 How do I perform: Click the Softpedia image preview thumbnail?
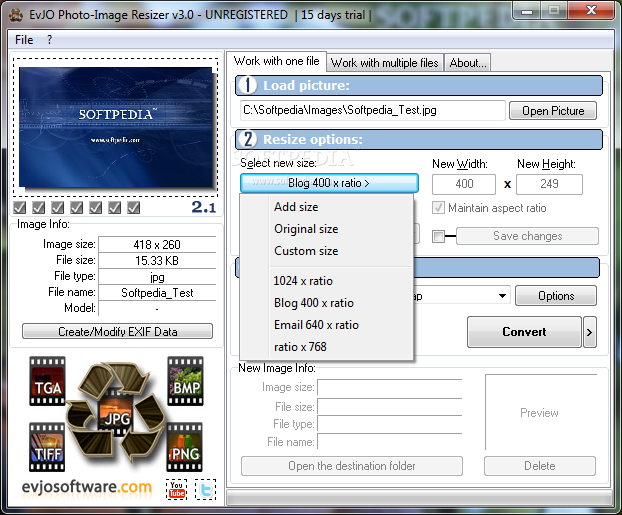pyautogui.click(x=116, y=127)
